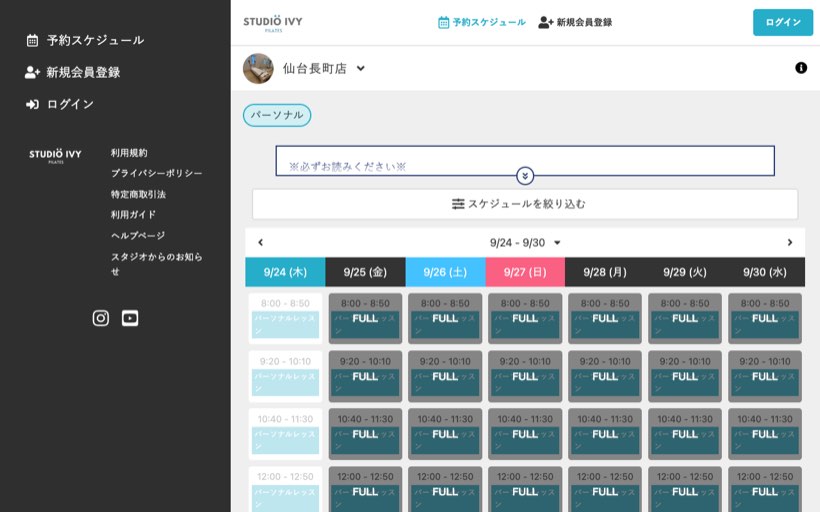
Task: Open the プライバシーポリシー link
Action: pos(156,173)
